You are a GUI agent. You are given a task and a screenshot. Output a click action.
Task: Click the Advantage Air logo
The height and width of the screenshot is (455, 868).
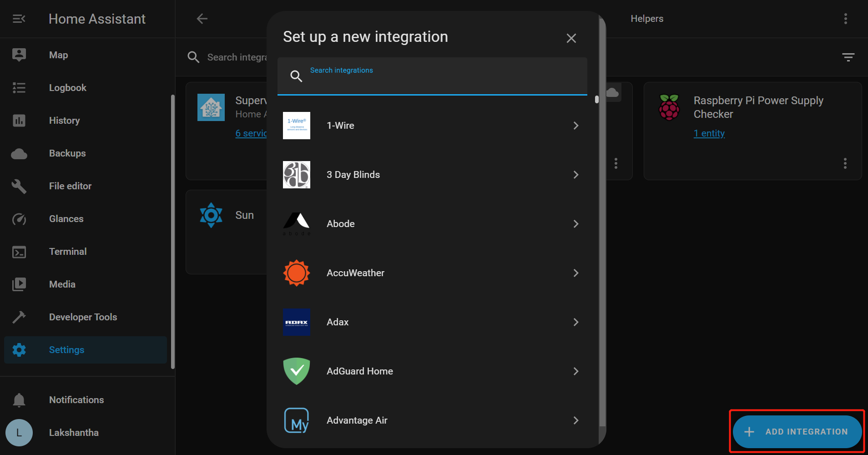297,420
